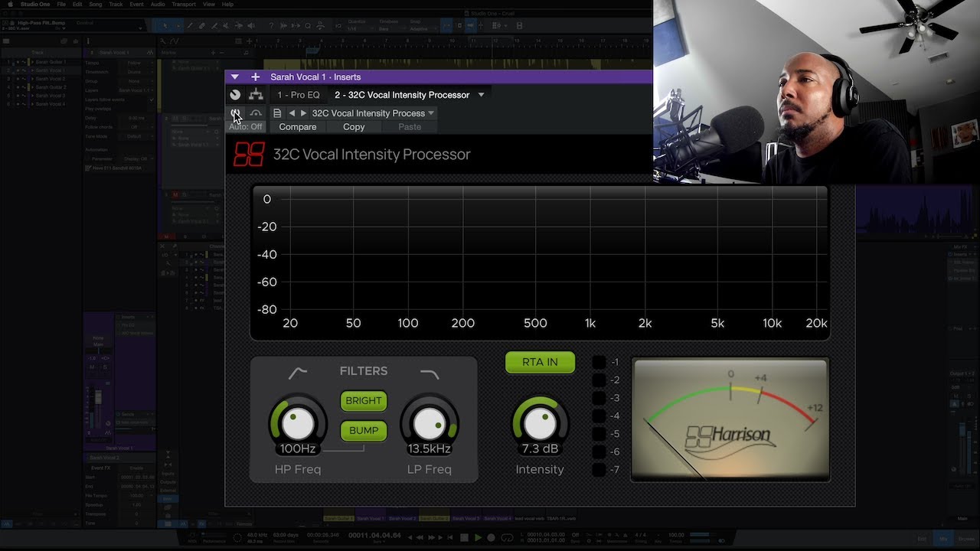Open the Studio One menu

pos(35,4)
